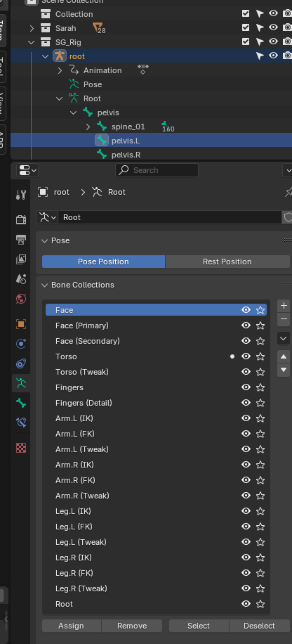
Task: Add a new bone collection with plus
Action: click(284, 306)
